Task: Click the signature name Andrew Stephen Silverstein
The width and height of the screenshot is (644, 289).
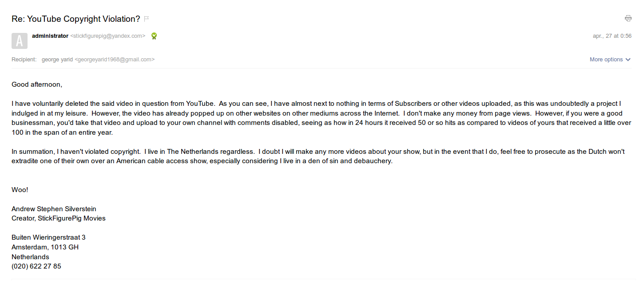Action: (x=54, y=209)
